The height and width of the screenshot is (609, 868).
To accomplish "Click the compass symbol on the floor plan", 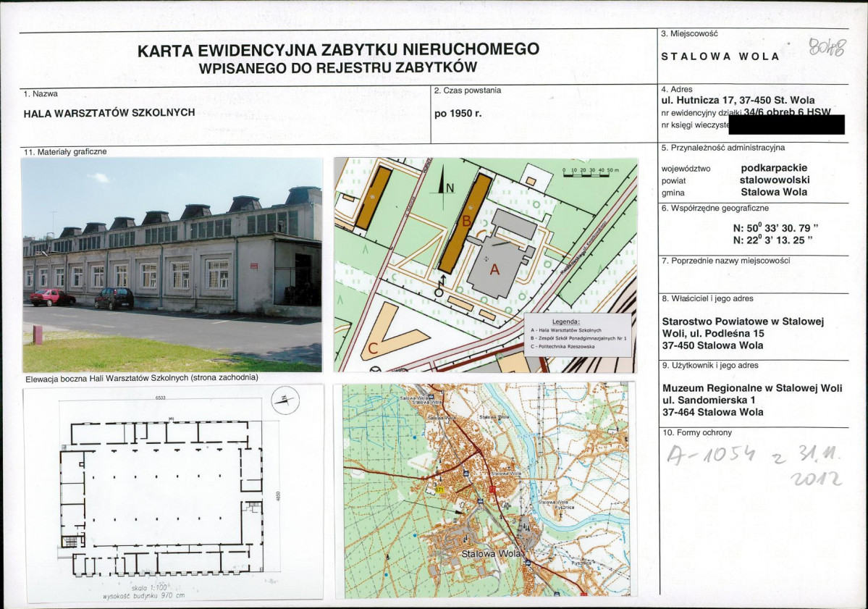I will tap(286, 399).
